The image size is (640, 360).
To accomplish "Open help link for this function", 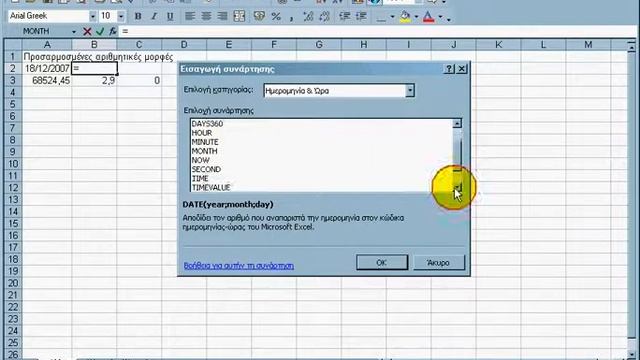I will coord(239,266).
